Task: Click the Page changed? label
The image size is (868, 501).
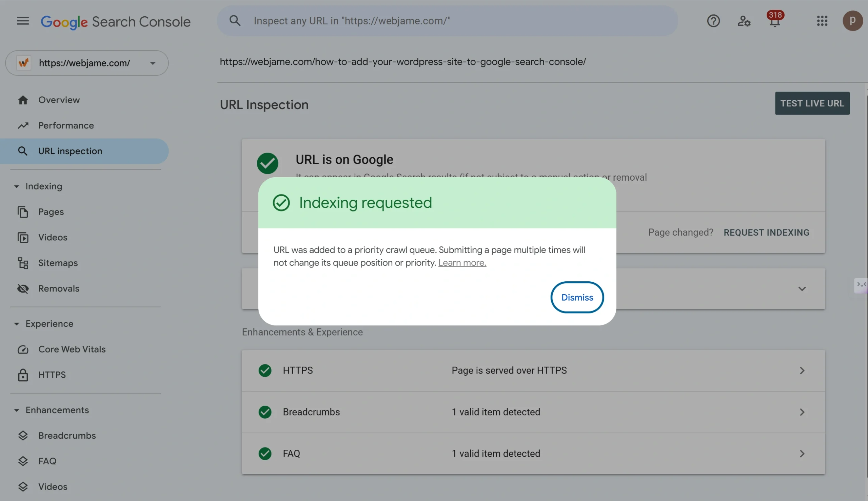Action: tap(680, 233)
